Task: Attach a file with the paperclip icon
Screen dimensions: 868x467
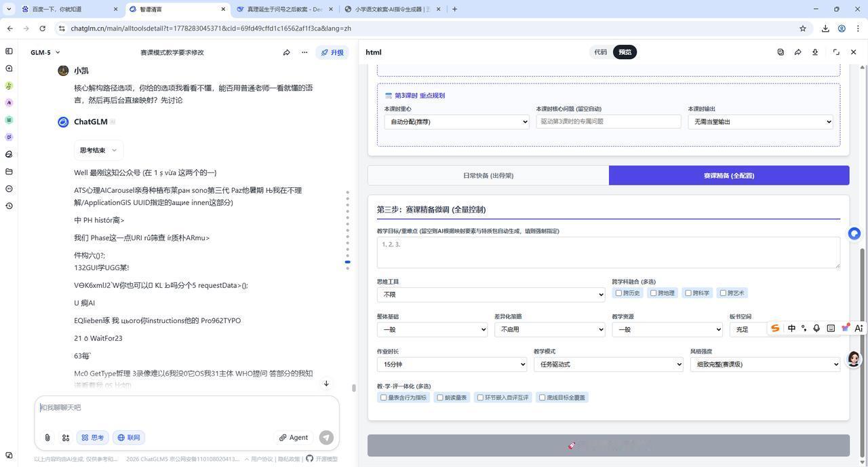Action: (x=47, y=438)
